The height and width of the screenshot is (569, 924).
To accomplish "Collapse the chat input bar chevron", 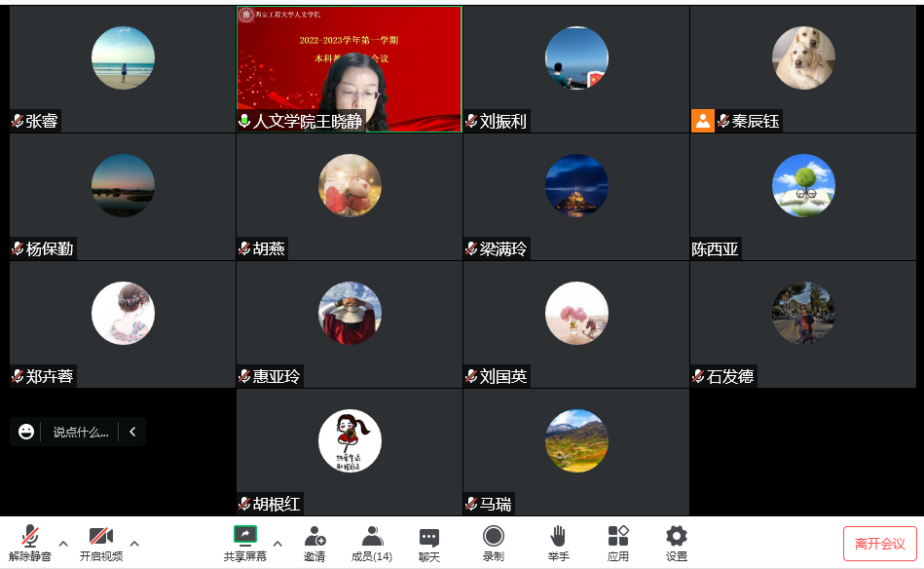I will (132, 432).
